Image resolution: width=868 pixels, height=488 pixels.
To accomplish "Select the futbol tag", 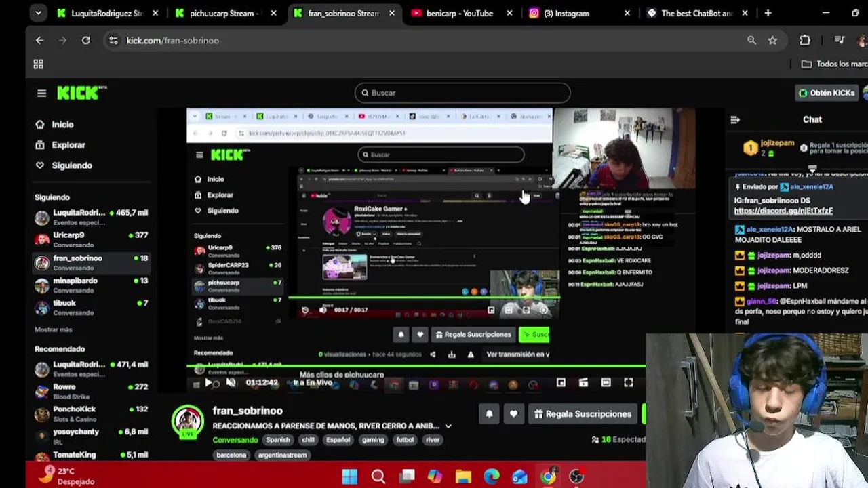I will [405, 440].
